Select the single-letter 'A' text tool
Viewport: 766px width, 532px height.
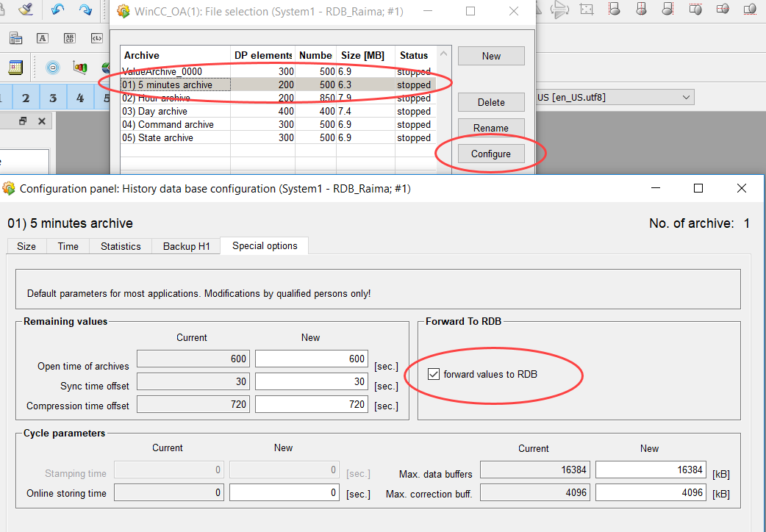(42, 38)
